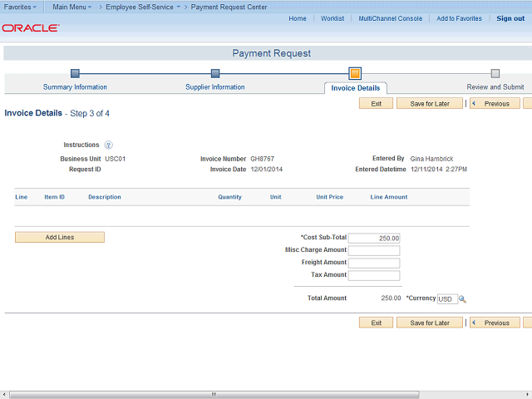Click business unit value USC01

point(115,159)
